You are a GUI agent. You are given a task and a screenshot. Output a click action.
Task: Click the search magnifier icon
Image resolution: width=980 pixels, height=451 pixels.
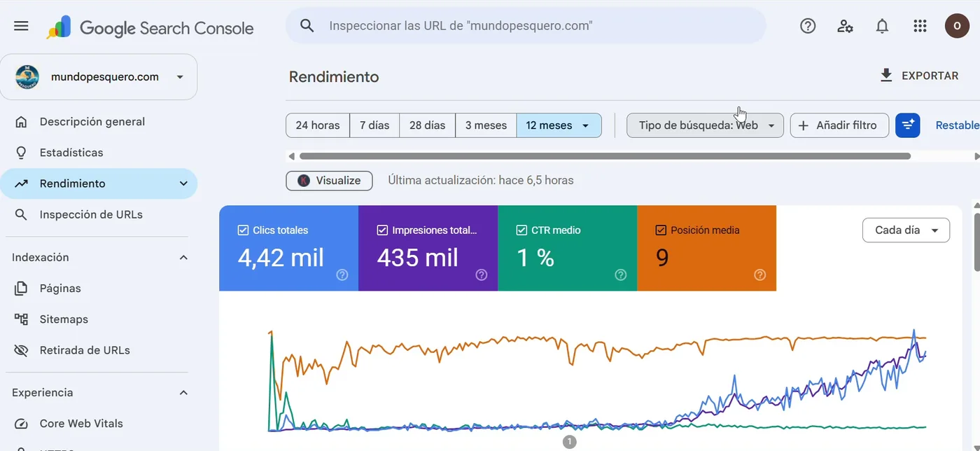307,26
